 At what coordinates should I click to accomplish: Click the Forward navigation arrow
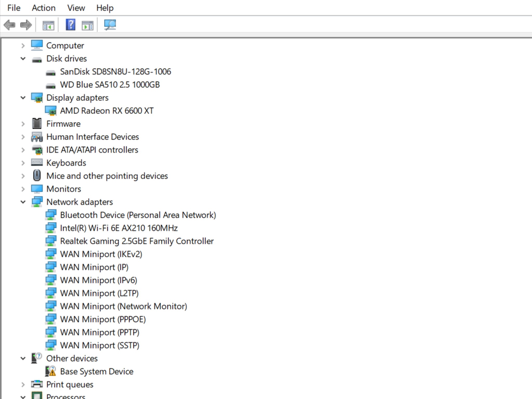25,25
